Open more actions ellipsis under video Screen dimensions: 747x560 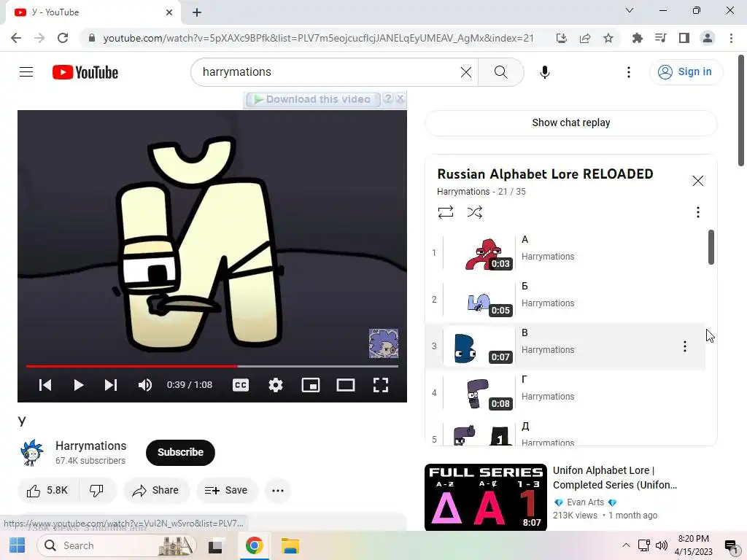(x=278, y=491)
